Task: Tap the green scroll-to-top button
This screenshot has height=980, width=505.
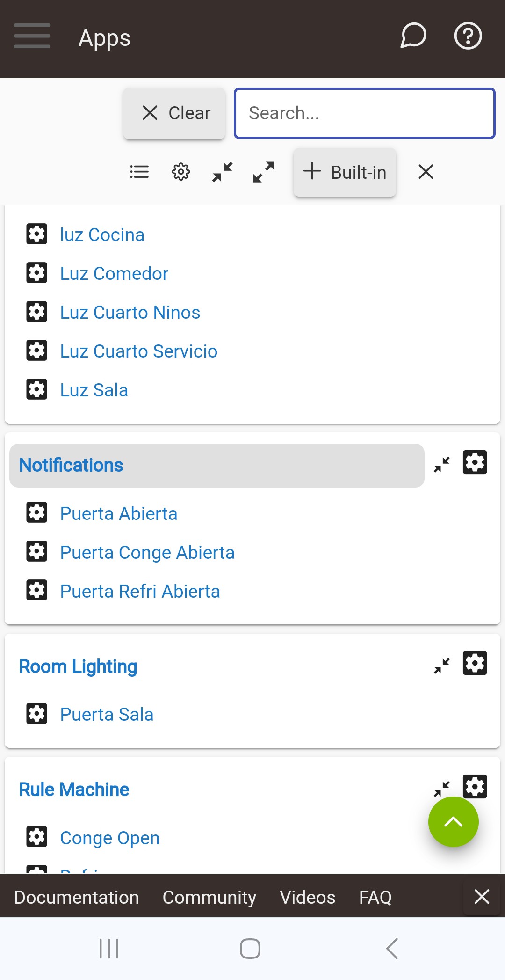Action: pyautogui.click(x=453, y=822)
